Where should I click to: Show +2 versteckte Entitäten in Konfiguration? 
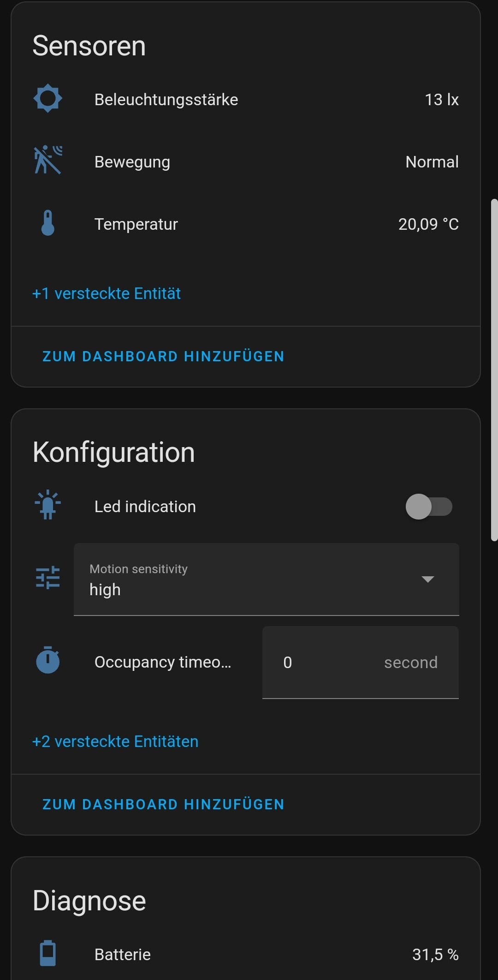point(115,741)
